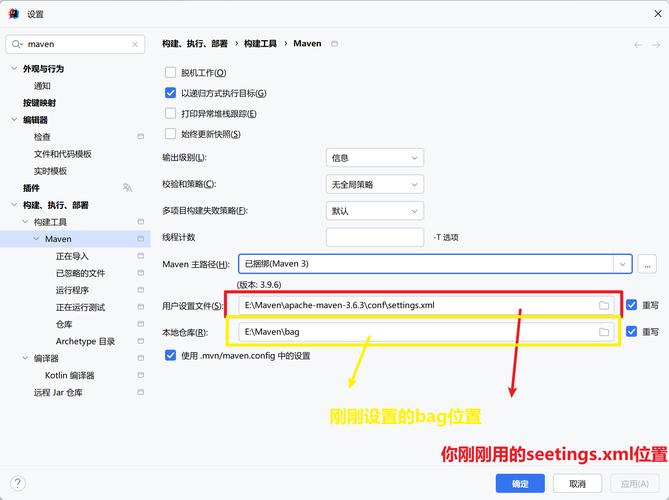Go forward with the right arrow
Image resolution: width=669 pixels, height=500 pixels.
pyautogui.click(x=656, y=45)
